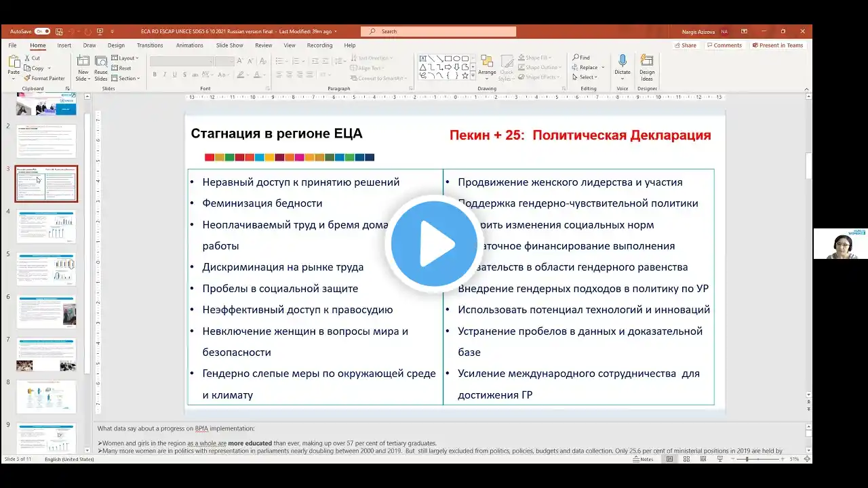Open the Slide Show ribbon tab
Image resolution: width=868 pixels, height=488 pixels.
pyautogui.click(x=229, y=45)
